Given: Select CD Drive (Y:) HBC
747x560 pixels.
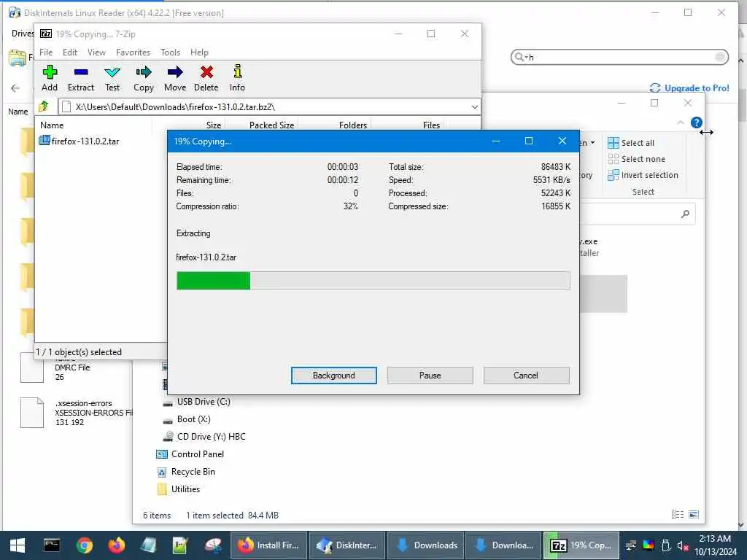Looking at the screenshot, I should pyautogui.click(x=205, y=437).
